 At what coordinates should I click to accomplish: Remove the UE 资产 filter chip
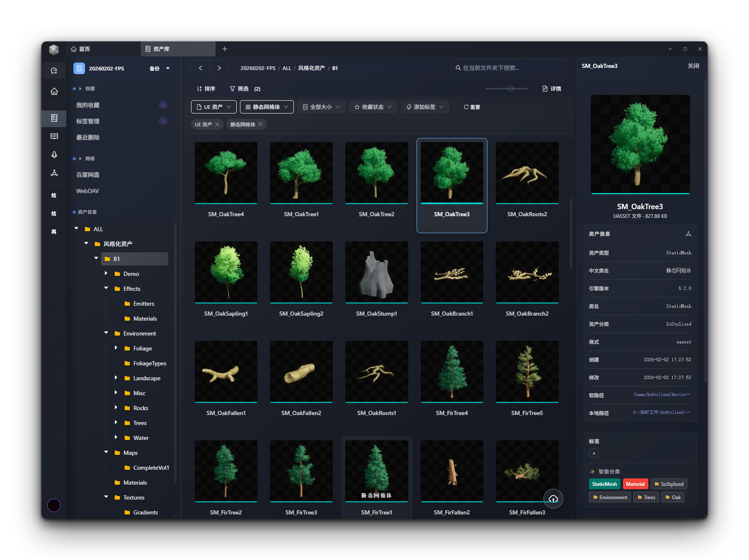point(217,125)
